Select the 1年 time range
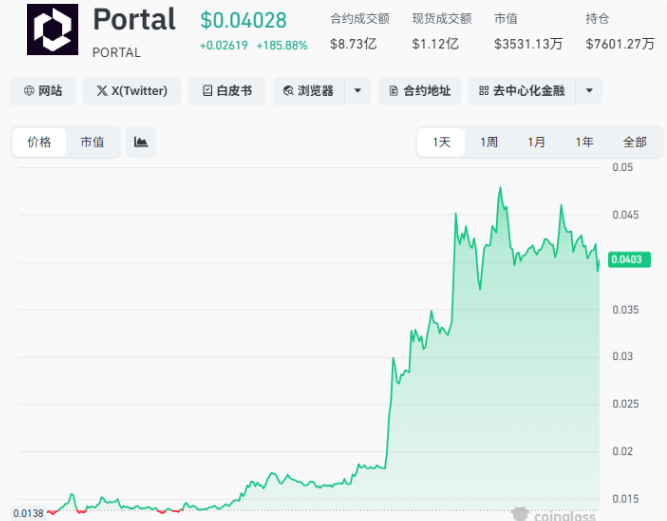Image resolution: width=667 pixels, height=521 pixels. [584, 142]
